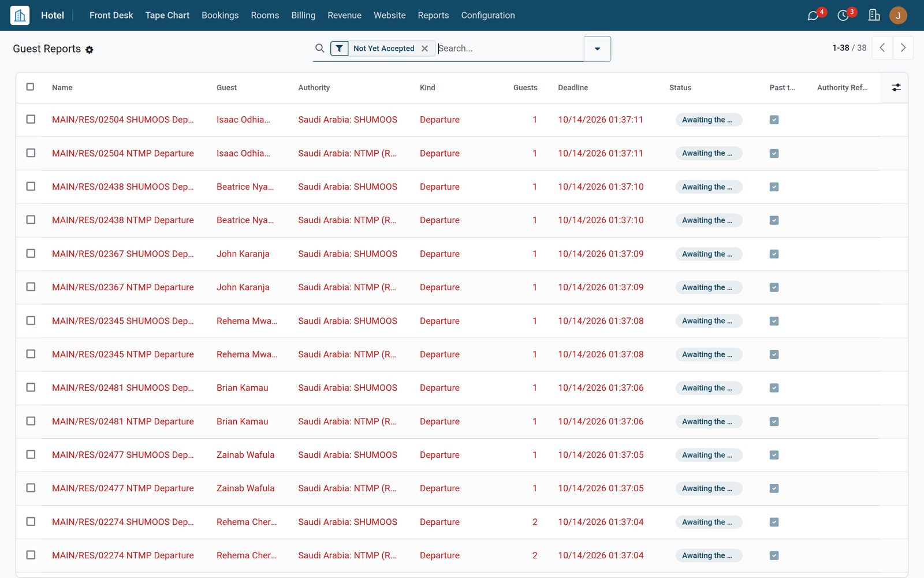Viewport: 924px width, 578px height.
Task: Check row MAIN/RES/02274 SHUMOOS Departure
Action: click(x=31, y=522)
